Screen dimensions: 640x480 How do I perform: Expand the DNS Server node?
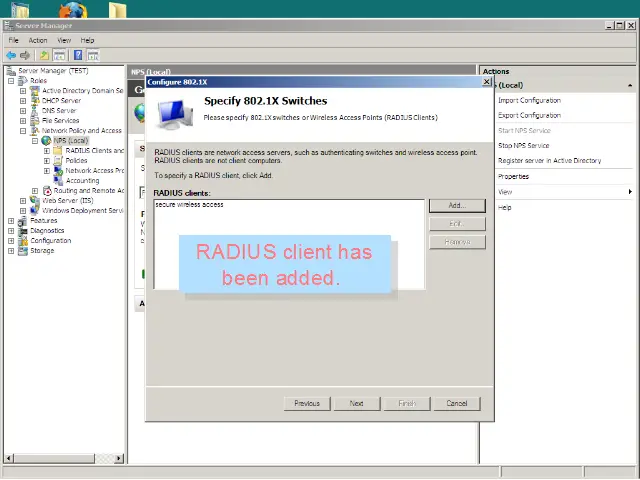[x=23, y=111]
